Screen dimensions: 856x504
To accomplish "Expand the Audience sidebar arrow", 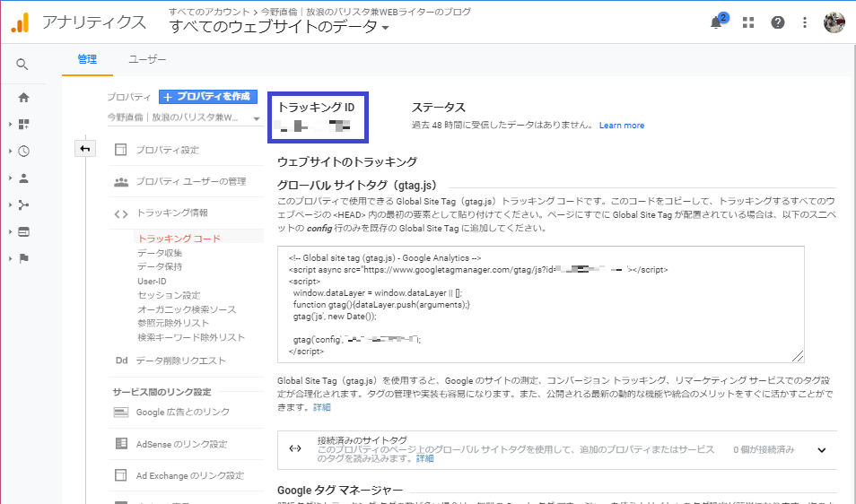I will pos(10,178).
